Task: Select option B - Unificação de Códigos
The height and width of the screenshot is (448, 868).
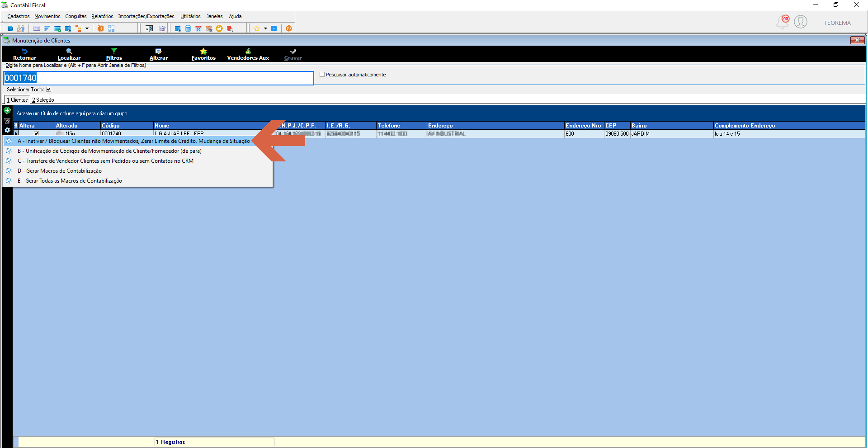Action: (137, 151)
